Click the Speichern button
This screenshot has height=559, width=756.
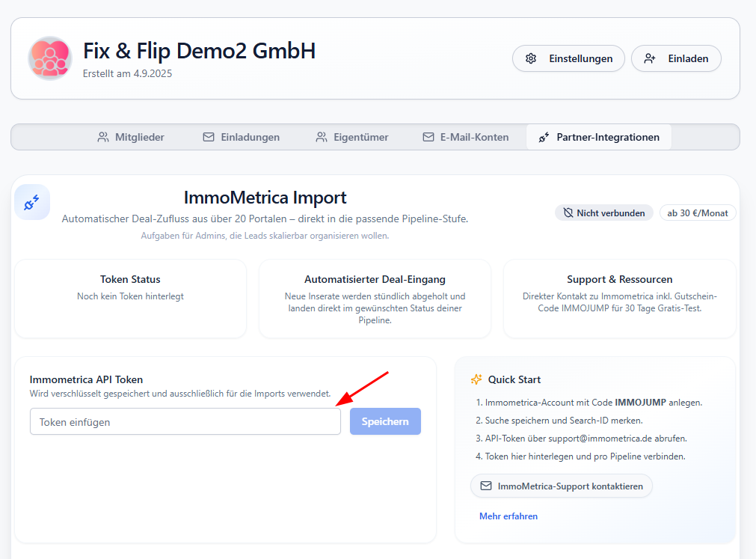point(385,421)
